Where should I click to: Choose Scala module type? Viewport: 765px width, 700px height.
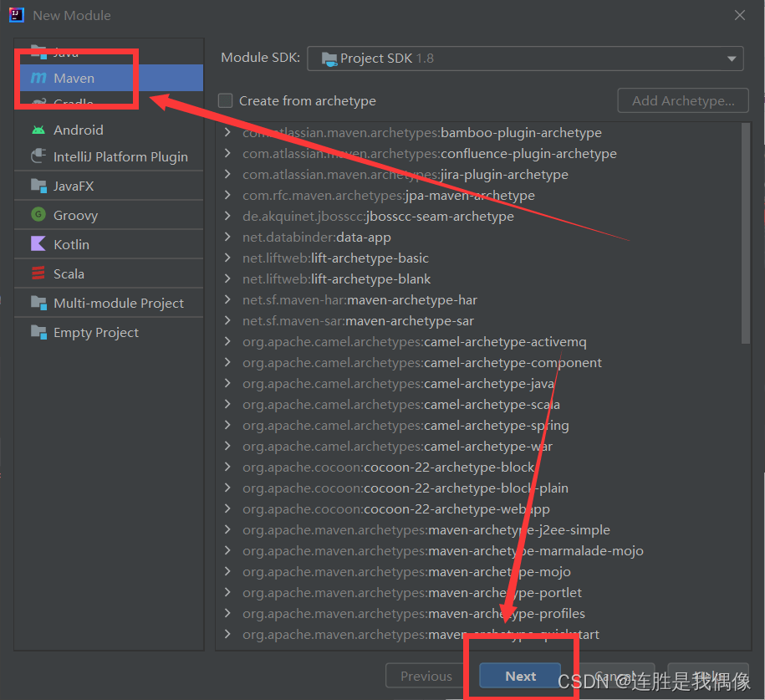pyautogui.click(x=109, y=273)
